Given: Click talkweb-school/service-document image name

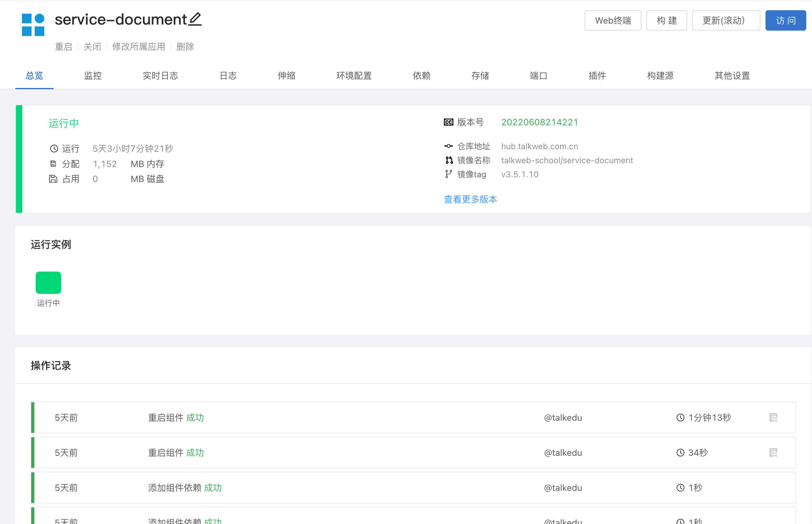Looking at the screenshot, I should tap(567, 160).
